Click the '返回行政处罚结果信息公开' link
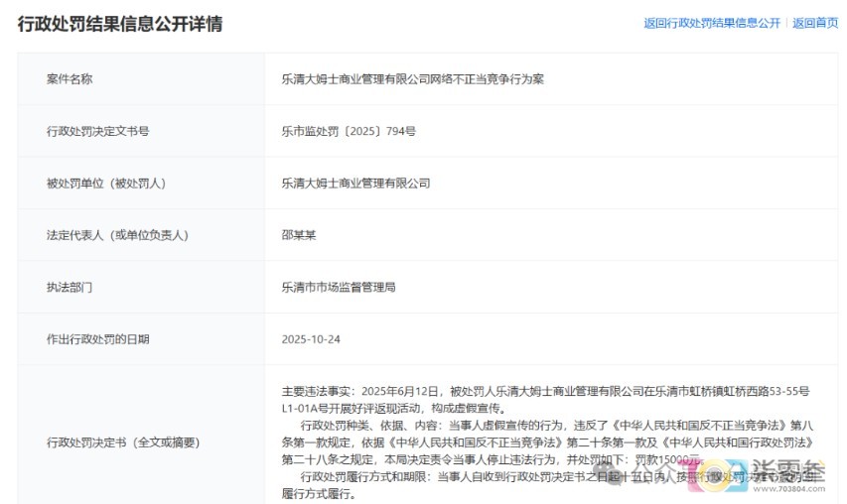 (x=711, y=23)
